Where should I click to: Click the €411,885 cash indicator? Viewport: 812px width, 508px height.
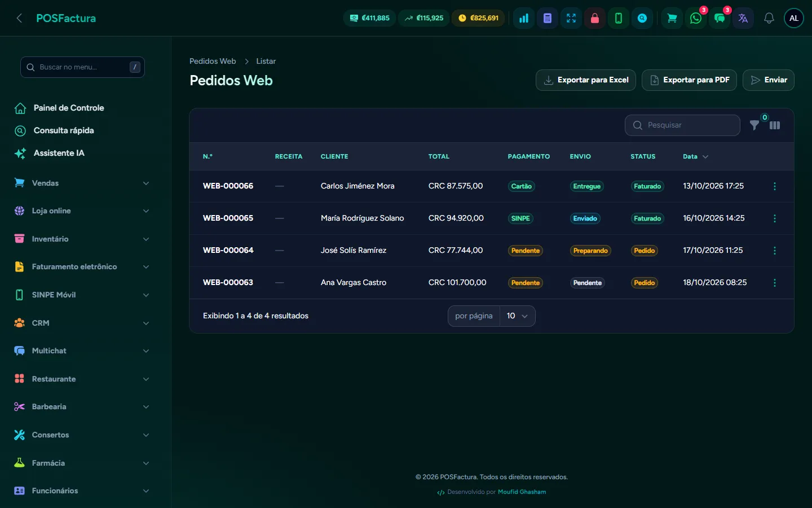click(370, 18)
